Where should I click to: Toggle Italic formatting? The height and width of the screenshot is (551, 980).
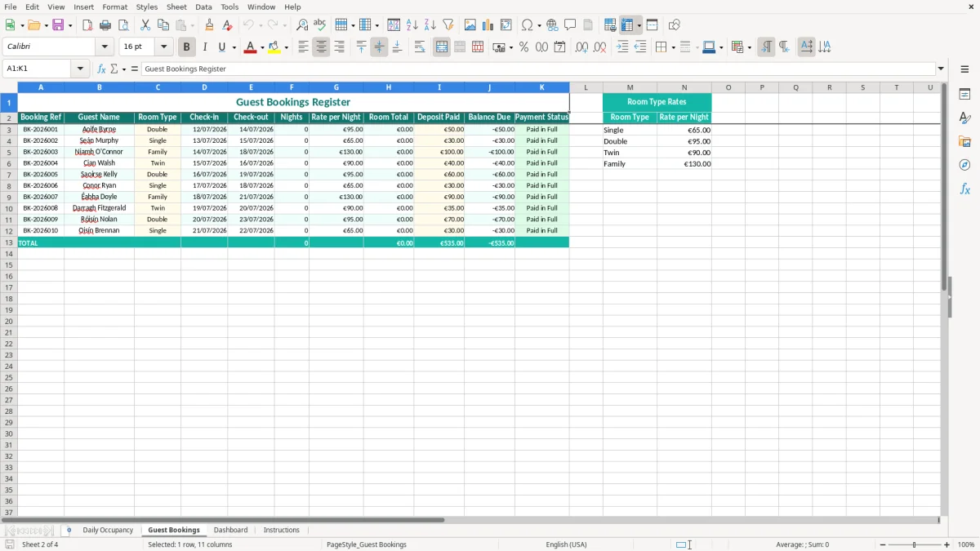click(x=204, y=47)
